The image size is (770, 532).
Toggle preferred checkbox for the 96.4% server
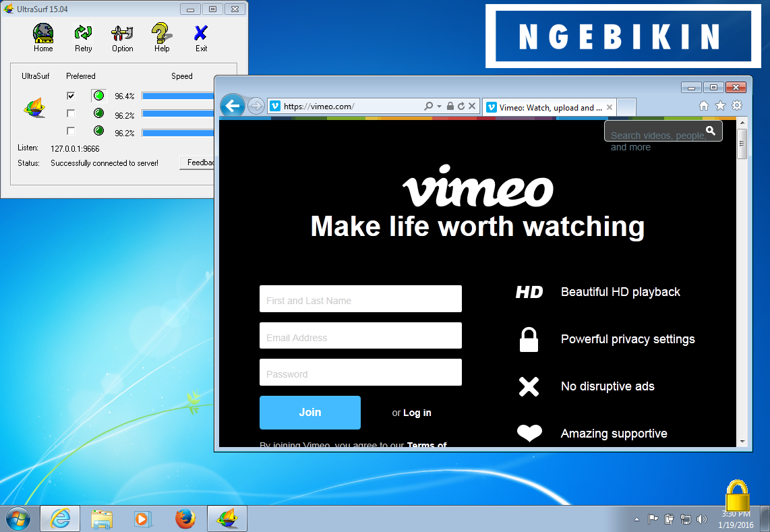click(x=71, y=96)
